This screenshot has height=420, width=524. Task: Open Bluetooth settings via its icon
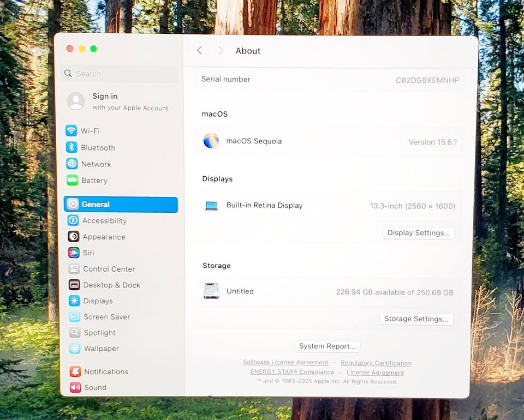click(x=72, y=147)
